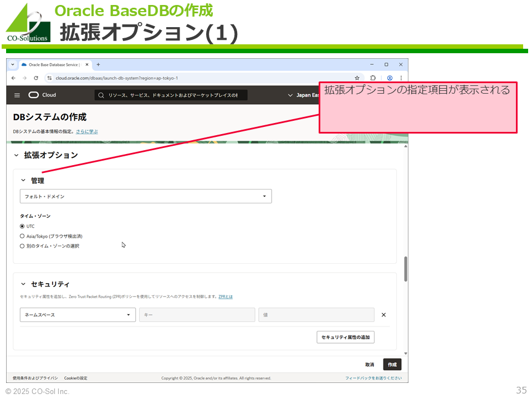Click the search field for resources and services

coord(171,95)
